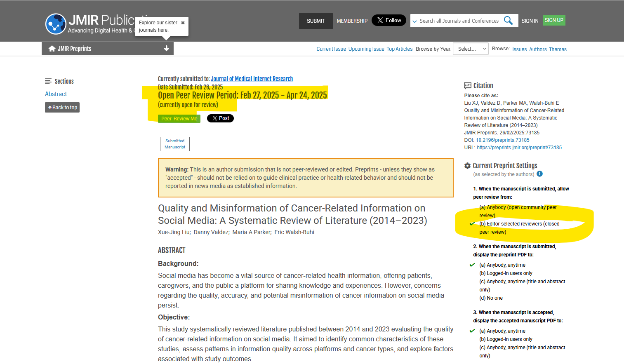Click the Sections list icon
The height and width of the screenshot is (364, 624).
coord(48,81)
